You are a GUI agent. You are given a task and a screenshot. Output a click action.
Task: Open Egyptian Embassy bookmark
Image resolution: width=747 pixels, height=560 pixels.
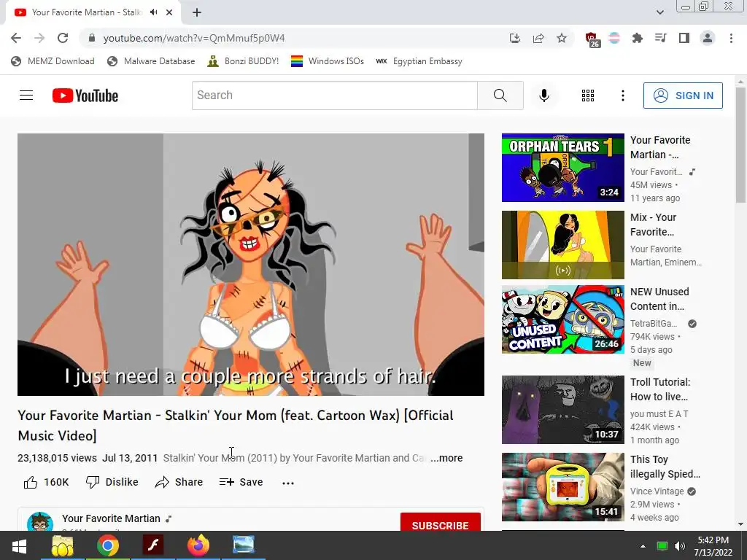[x=419, y=61]
